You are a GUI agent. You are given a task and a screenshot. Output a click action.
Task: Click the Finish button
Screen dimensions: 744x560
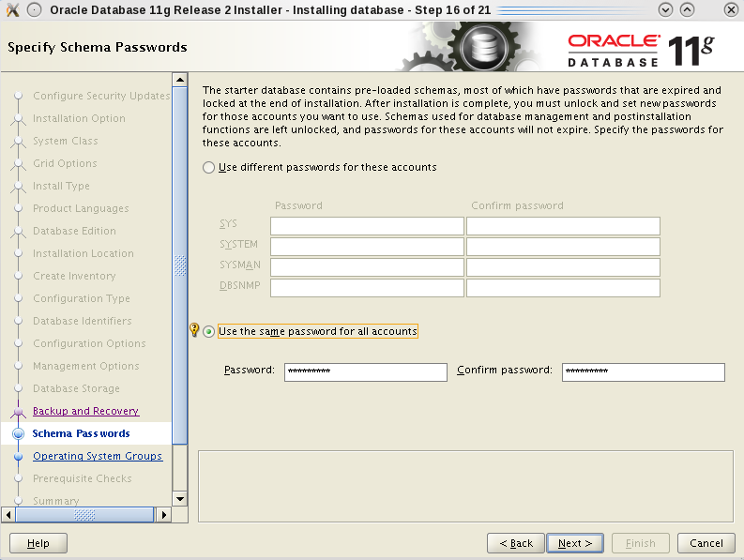(x=641, y=543)
